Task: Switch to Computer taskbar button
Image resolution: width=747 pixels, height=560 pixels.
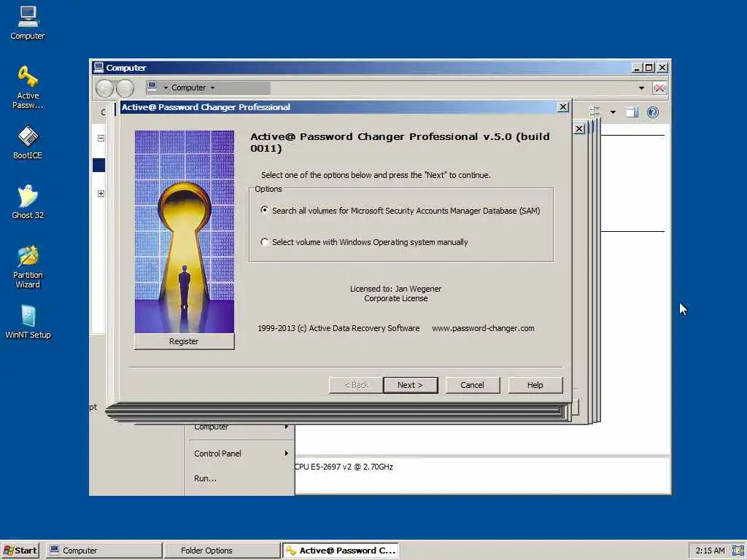Action: 104,551
